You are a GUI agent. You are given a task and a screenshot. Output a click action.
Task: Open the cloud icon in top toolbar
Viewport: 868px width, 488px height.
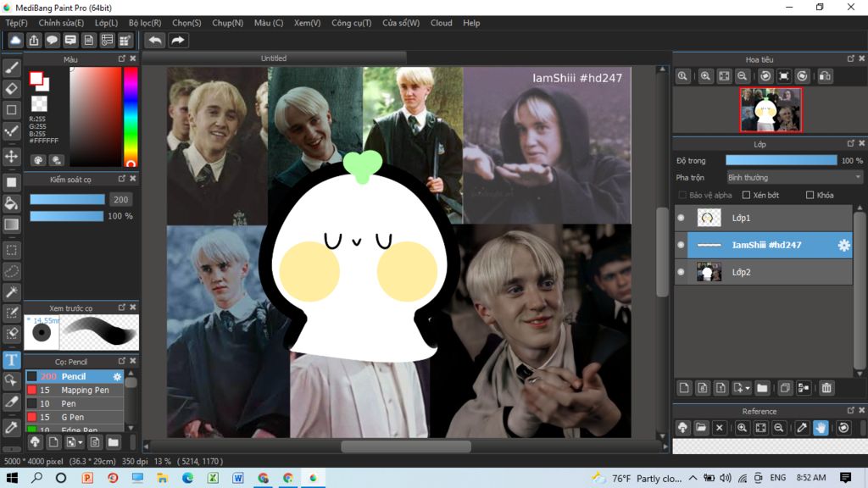click(x=15, y=41)
